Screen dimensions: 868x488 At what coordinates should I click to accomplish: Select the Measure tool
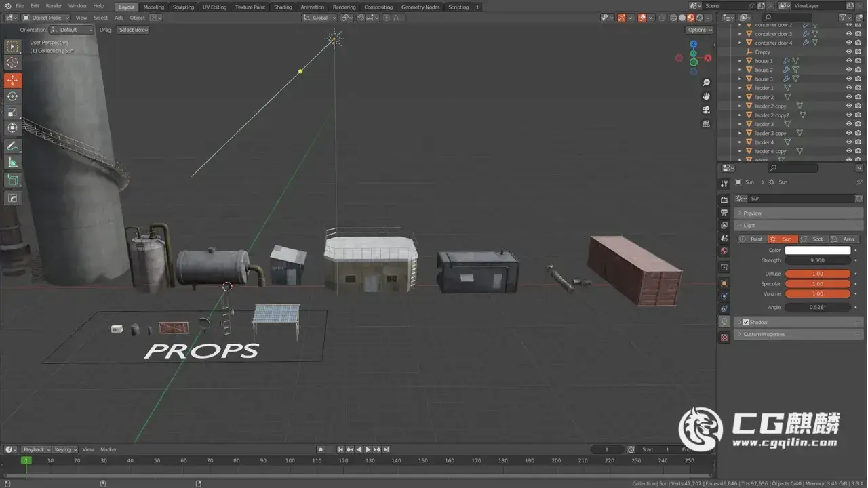(x=13, y=162)
